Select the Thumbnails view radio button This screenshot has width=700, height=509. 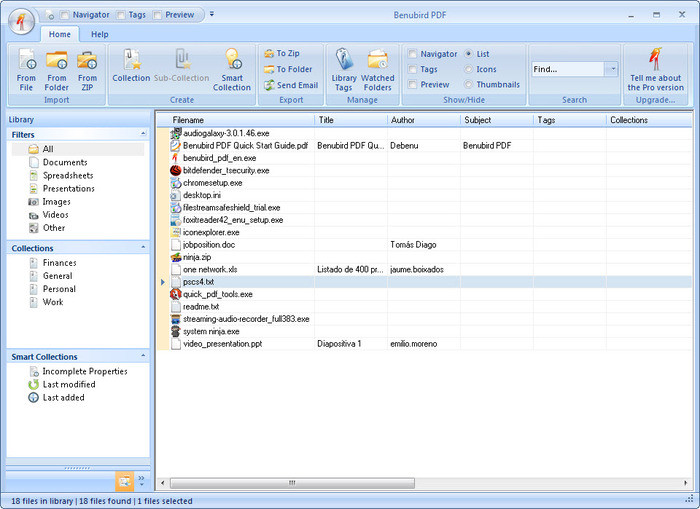pyautogui.click(x=468, y=84)
